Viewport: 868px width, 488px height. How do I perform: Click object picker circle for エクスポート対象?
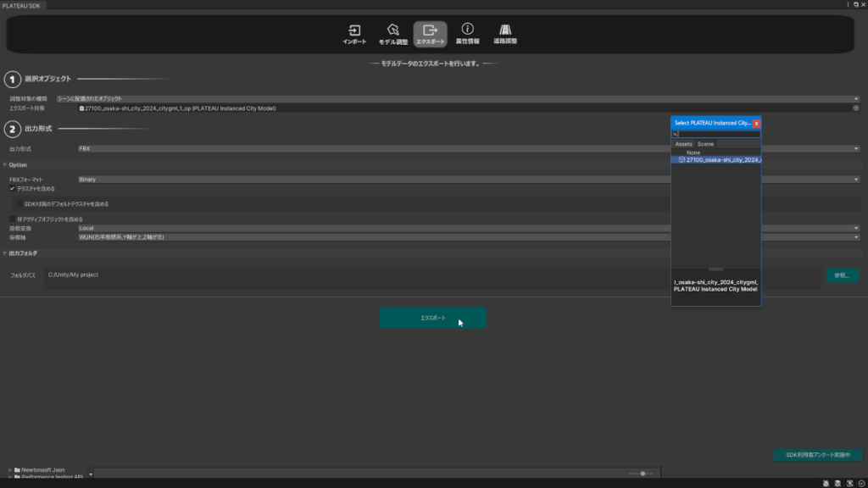pyautogui.click(x=856, y=108)
